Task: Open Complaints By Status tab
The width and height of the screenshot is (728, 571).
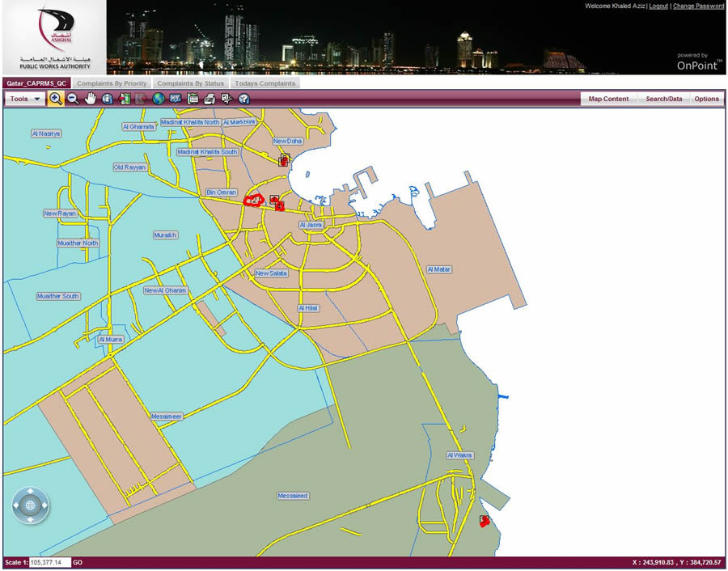Action: (x=190, y=83)
